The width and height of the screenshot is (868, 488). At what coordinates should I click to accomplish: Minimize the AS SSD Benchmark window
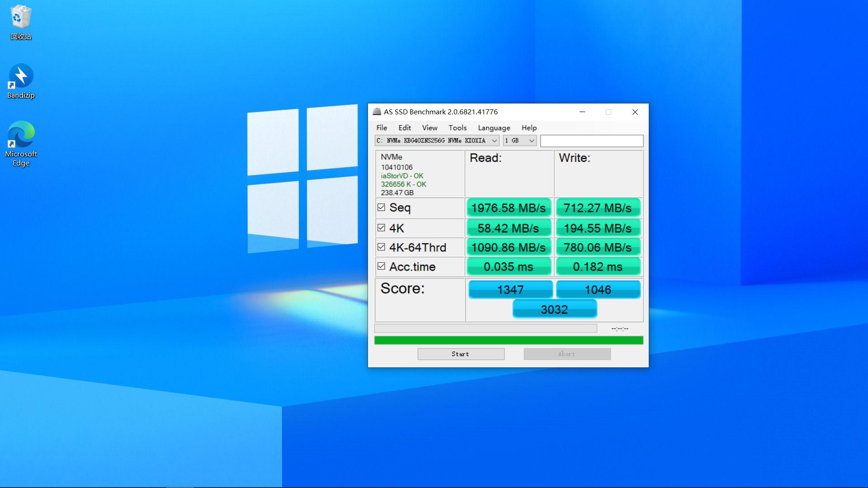click(x=582, y=112)
